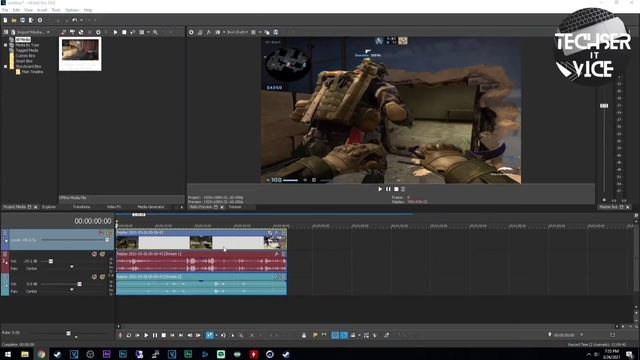
Task: Expand the Media By Type tree node
Action: (6, 45)
